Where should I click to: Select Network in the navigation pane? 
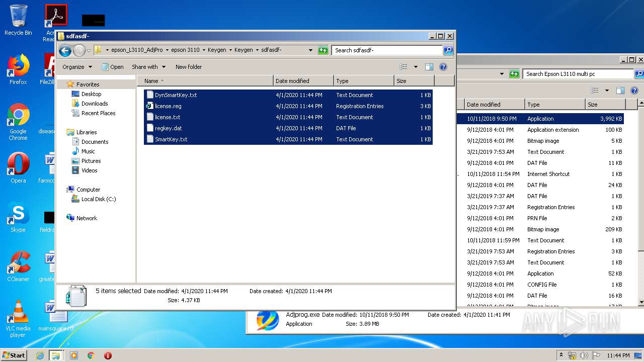87,218
